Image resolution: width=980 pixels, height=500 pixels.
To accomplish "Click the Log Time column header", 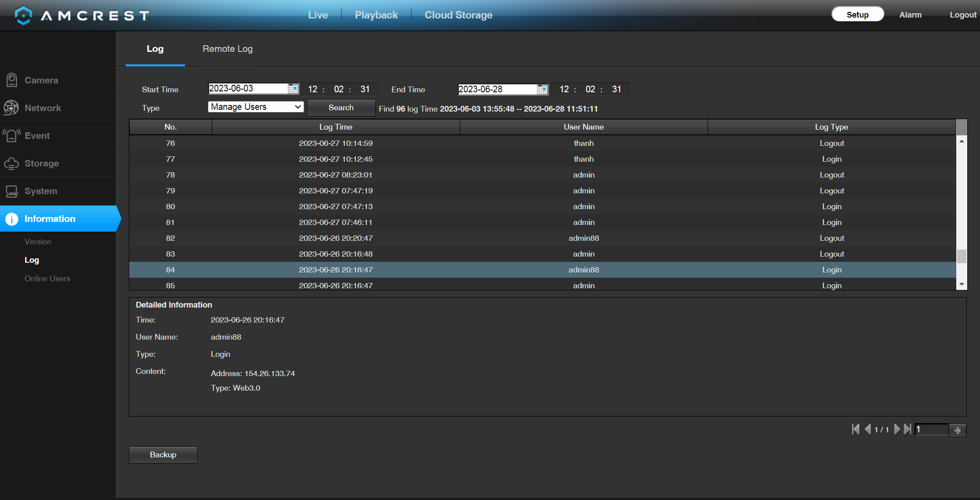I will 336,127.
